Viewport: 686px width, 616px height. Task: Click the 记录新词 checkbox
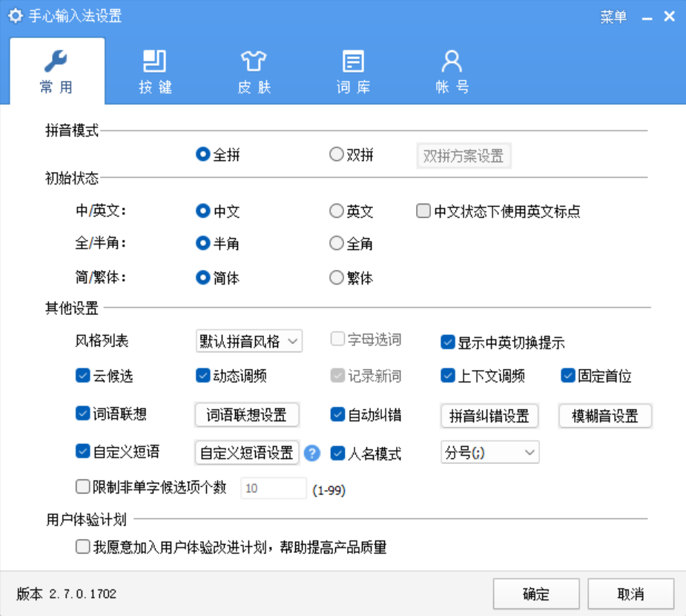click(366, 376)
